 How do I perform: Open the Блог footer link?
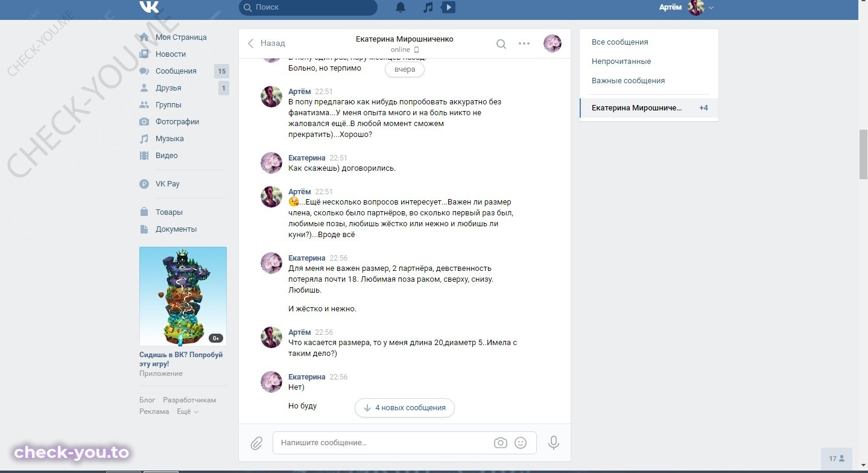tap(147, 400)
